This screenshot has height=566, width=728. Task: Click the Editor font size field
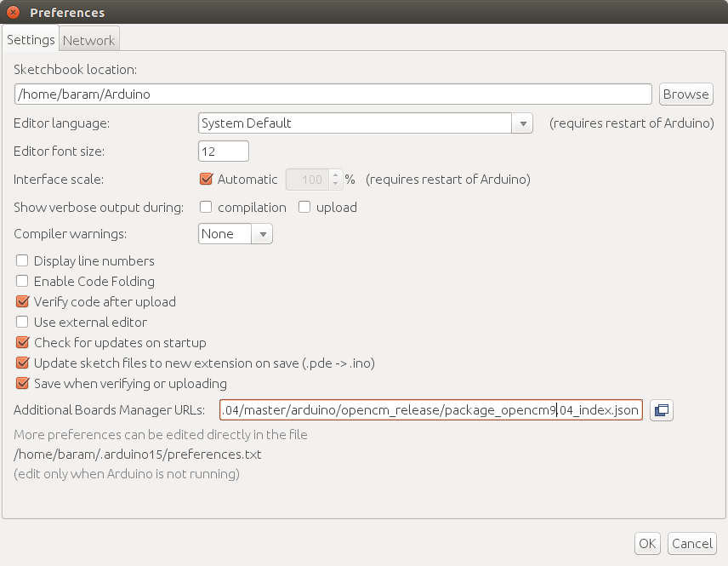(x=223, y=152)
